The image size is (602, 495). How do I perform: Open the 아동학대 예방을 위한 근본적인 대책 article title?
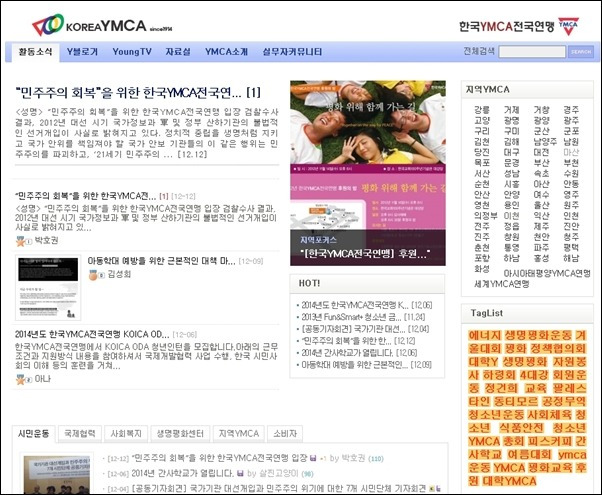click(x=162, y=261)
